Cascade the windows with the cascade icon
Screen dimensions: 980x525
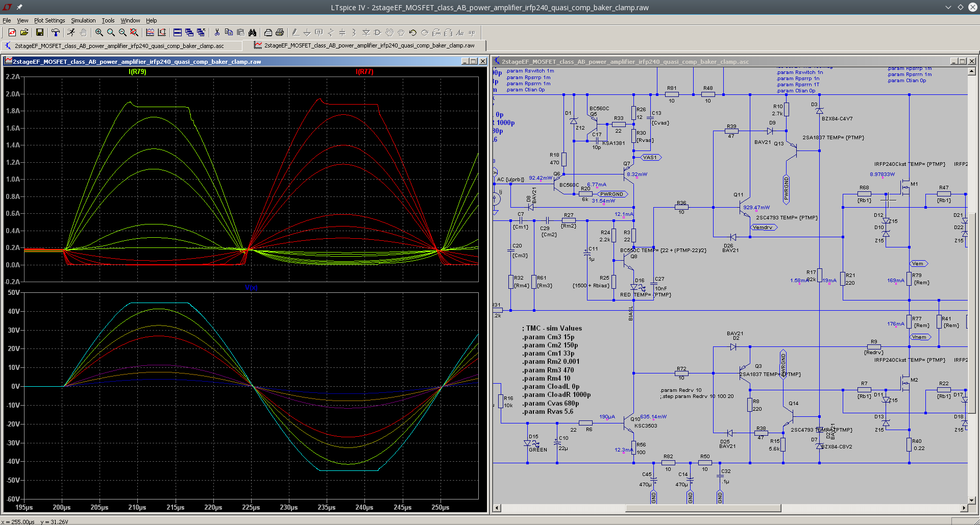(189, 33)
